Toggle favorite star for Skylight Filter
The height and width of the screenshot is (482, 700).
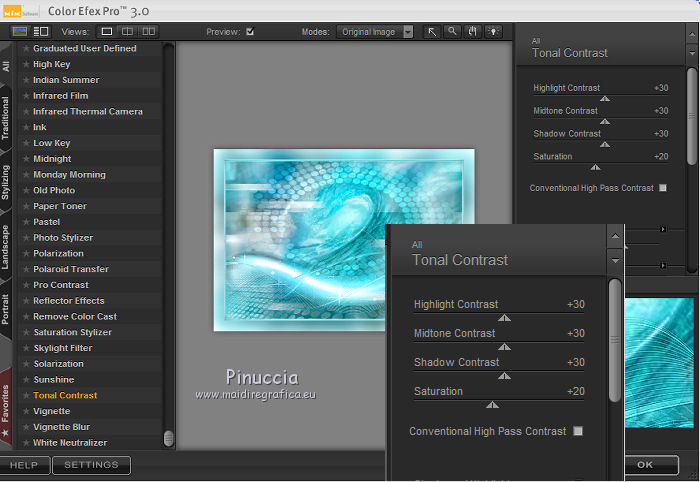pos(26,348)
